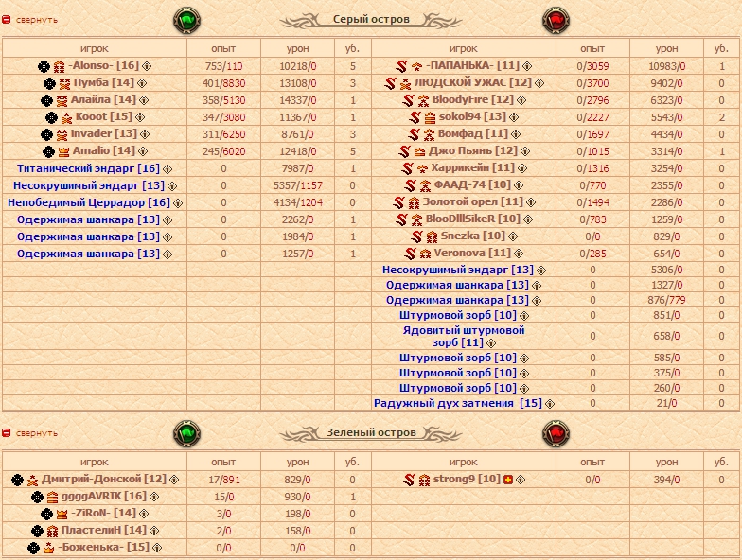Viewport: 742px width, 560px height.
Task: Click the crown rank icon before -ZiRoN-
Action: [62, 515]
